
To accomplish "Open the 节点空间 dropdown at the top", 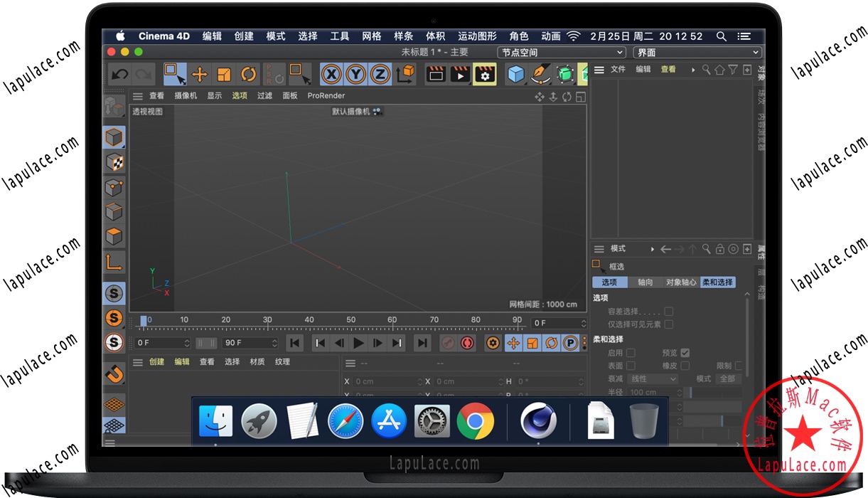I will point(560,52).
